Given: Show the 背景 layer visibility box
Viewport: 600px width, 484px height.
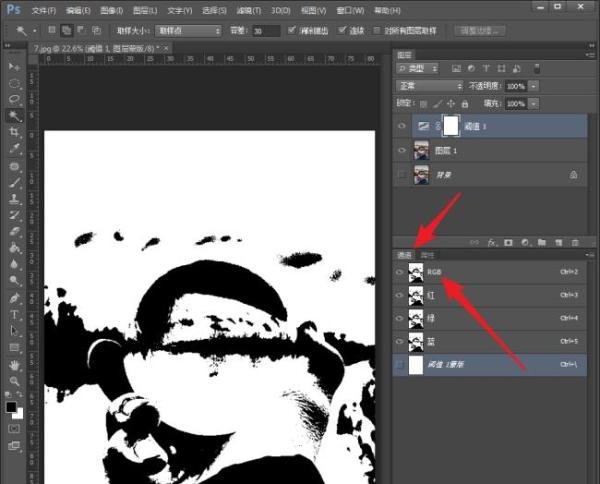Looking at the screenshot, I should pos(402,175).
